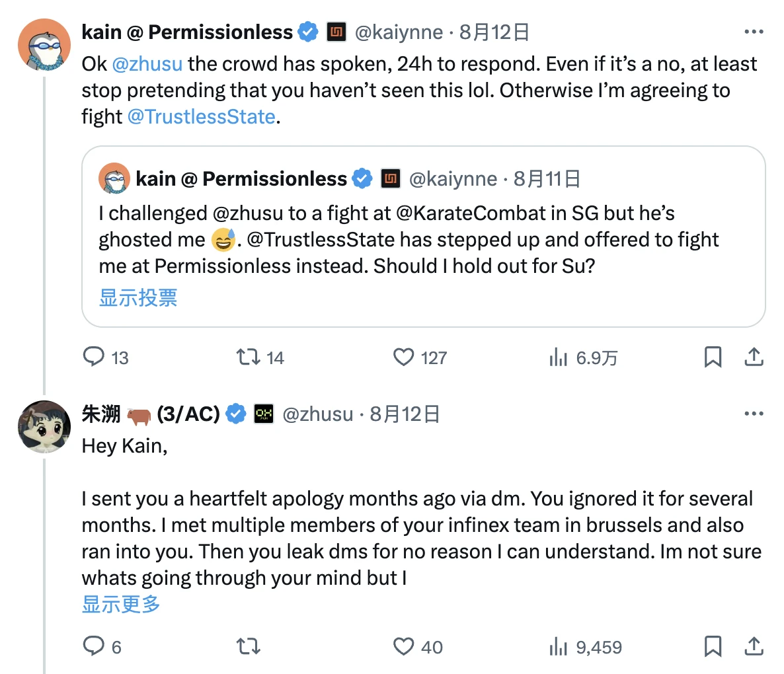Reply to zhusu's tweet with 6 comments
The width and height of the screenshot is (784, 674).
pyautogui.click(x=94, y=646)
